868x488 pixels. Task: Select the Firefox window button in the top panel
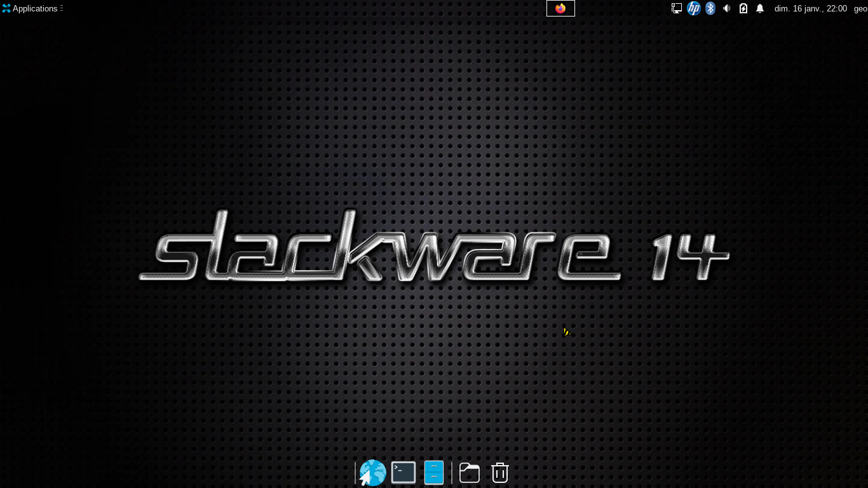pyautogui.click(x=560, y=8)
